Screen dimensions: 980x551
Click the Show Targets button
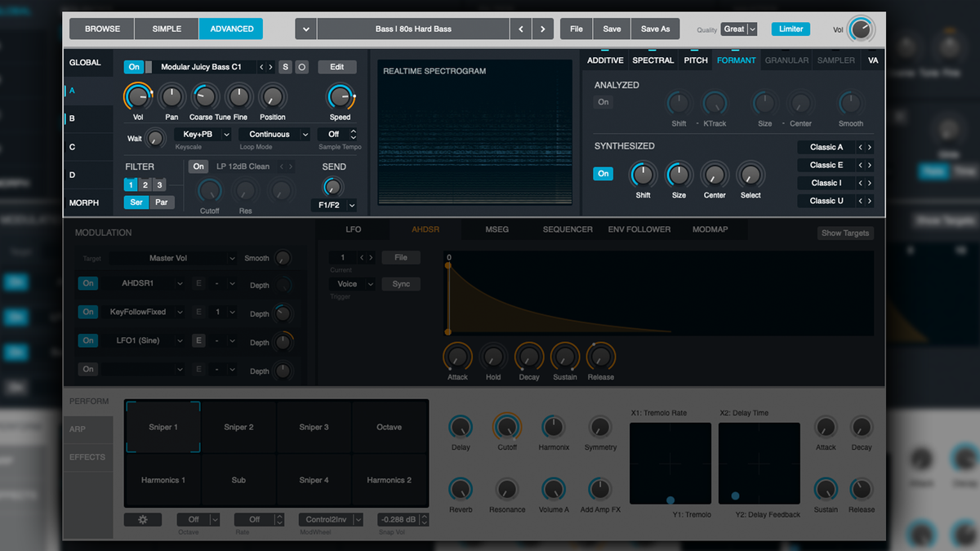click(844, 233)
